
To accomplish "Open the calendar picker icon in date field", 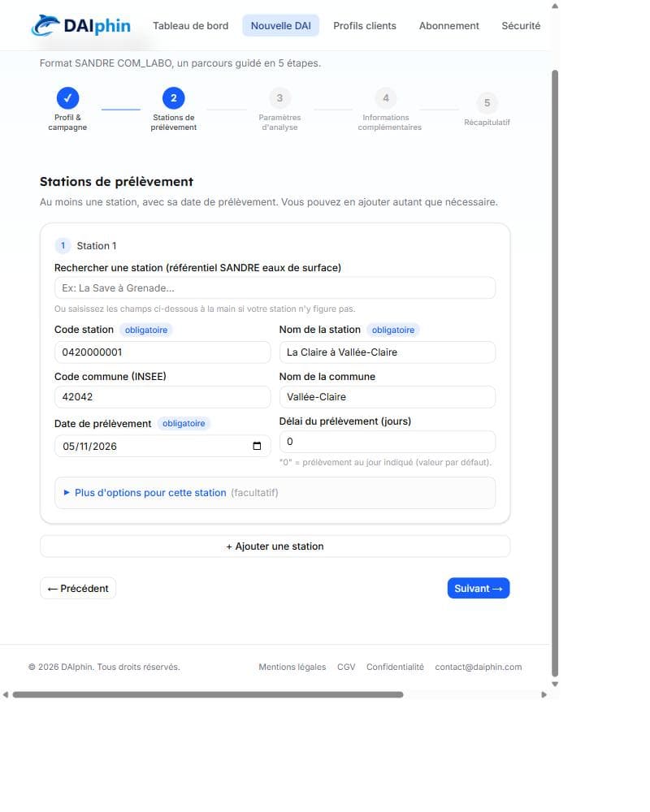I will (x=257, y=446).
